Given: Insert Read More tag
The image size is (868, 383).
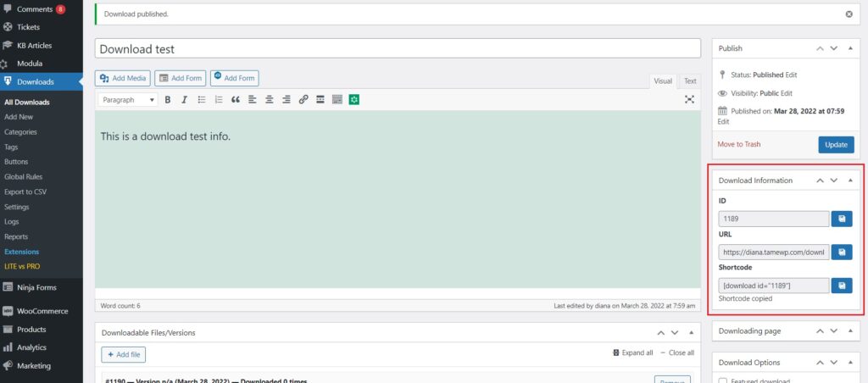Looking at the screenshot, I should tap(320, 100).
